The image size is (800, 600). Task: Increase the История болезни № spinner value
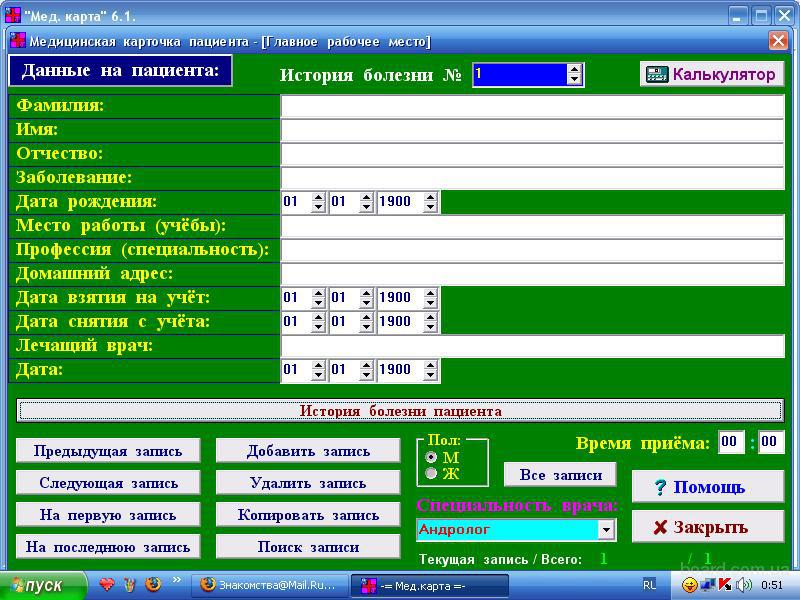[x=574, y=69]
